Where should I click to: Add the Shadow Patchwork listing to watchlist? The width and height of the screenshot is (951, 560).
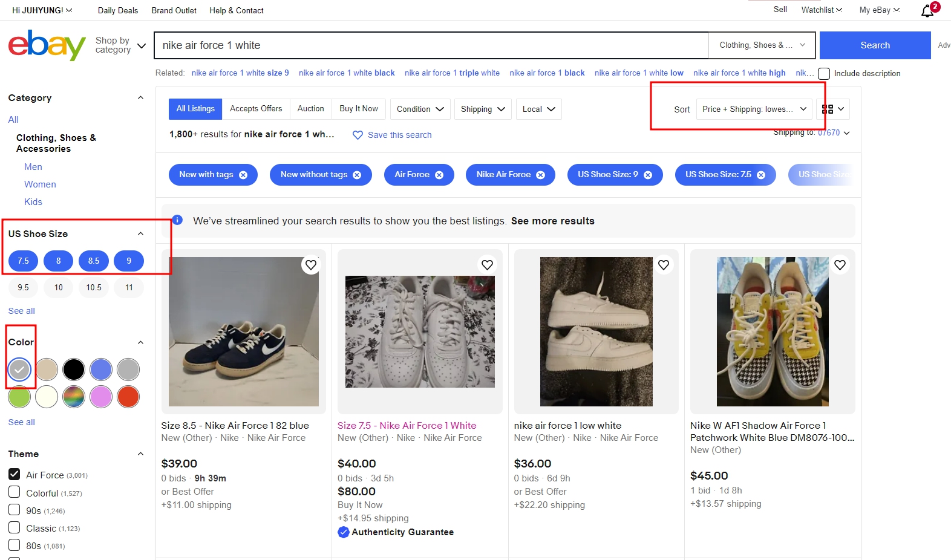[840, 265]
